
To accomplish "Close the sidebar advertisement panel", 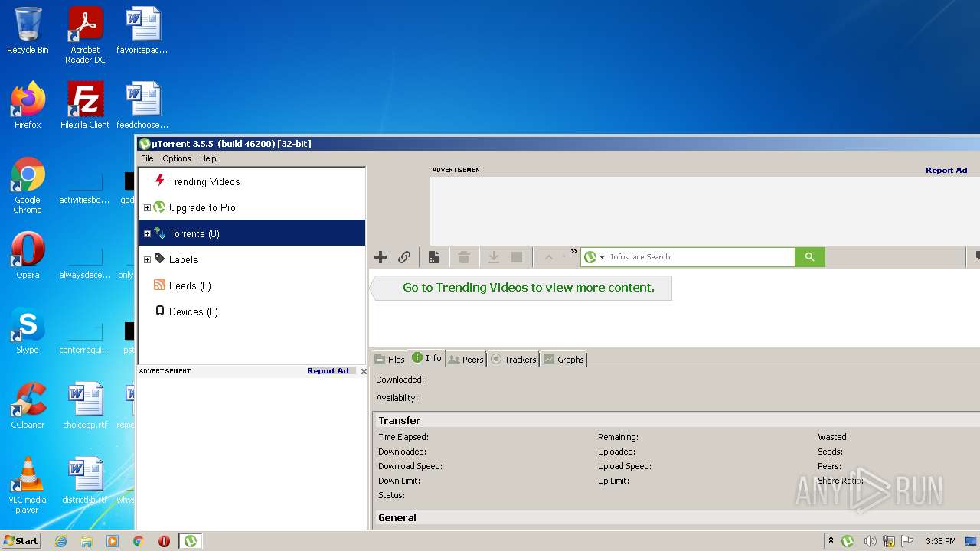I will pos(364,371).
